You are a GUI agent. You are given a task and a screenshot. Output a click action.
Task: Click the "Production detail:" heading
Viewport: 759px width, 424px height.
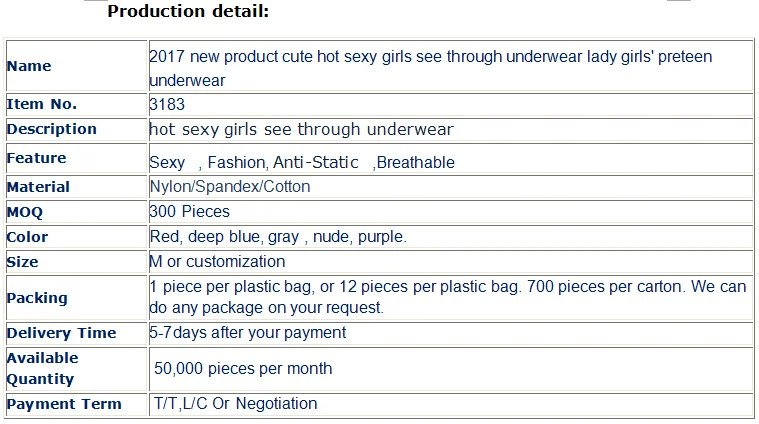pyautogui.click(x=188, y=12)
